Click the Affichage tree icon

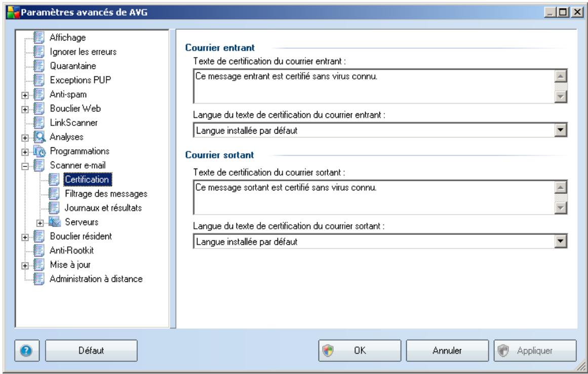[x=38, y=37]
